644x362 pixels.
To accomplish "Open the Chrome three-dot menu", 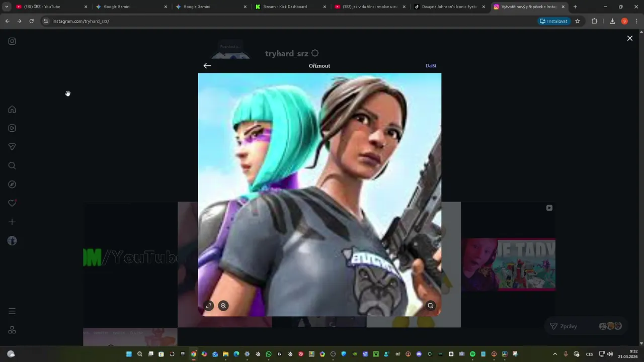I will (x=636, y=21).
